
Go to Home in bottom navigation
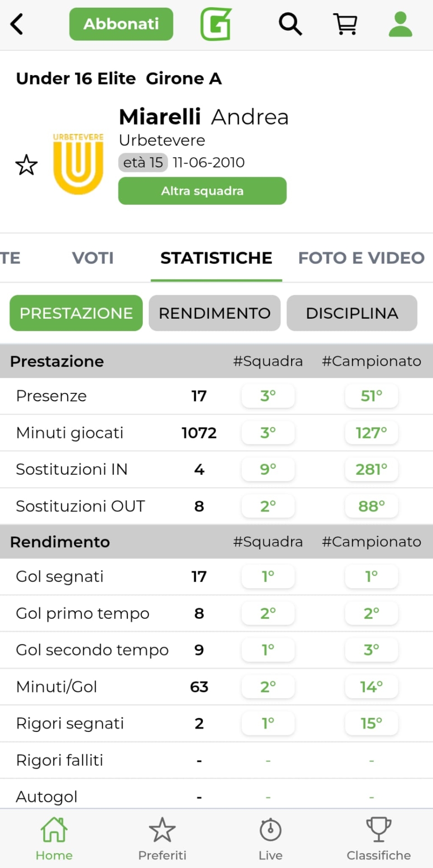(54, 839)
